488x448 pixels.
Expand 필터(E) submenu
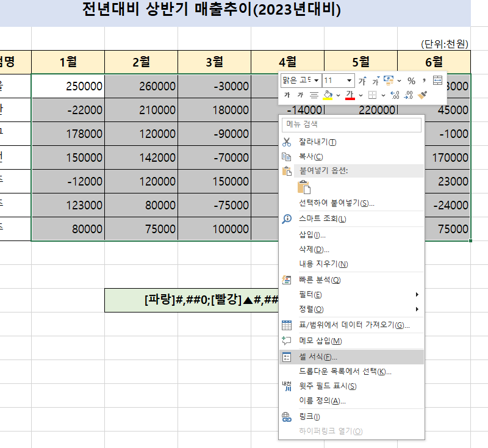pyautogui.click(x=352, y=295)
